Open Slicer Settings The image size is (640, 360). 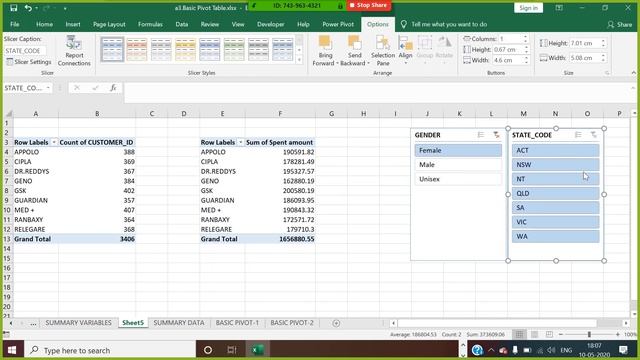click(x=29, y=62)
